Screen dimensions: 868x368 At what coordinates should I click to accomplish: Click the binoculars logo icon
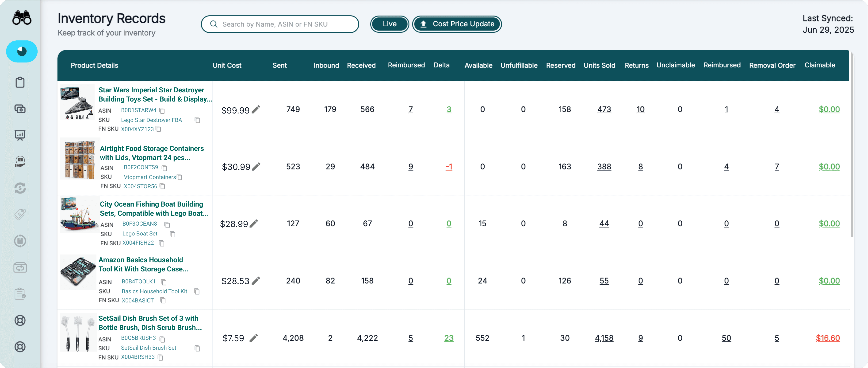click(22, 18)
